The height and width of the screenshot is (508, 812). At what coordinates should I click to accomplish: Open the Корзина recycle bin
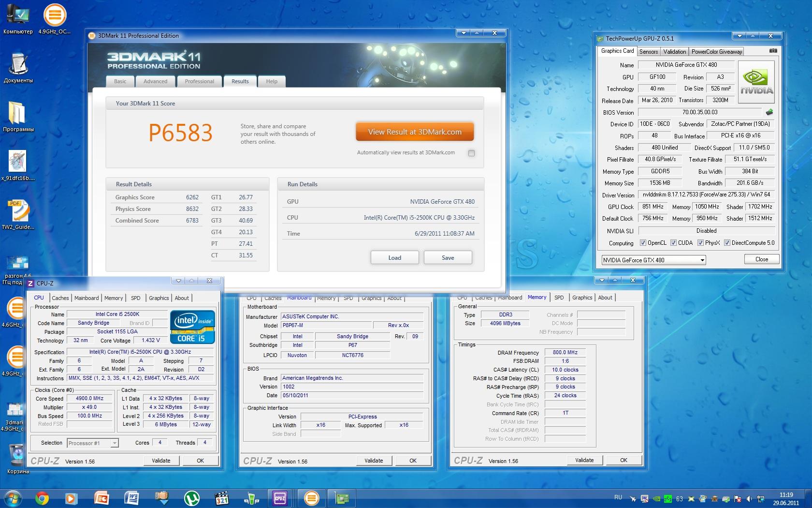coord(17,459)
